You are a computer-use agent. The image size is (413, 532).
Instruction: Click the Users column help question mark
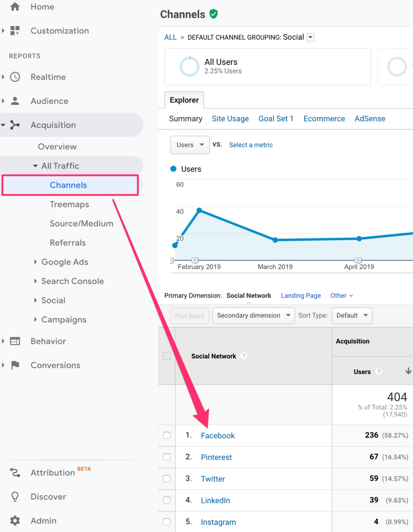click(x=379, y=372)
